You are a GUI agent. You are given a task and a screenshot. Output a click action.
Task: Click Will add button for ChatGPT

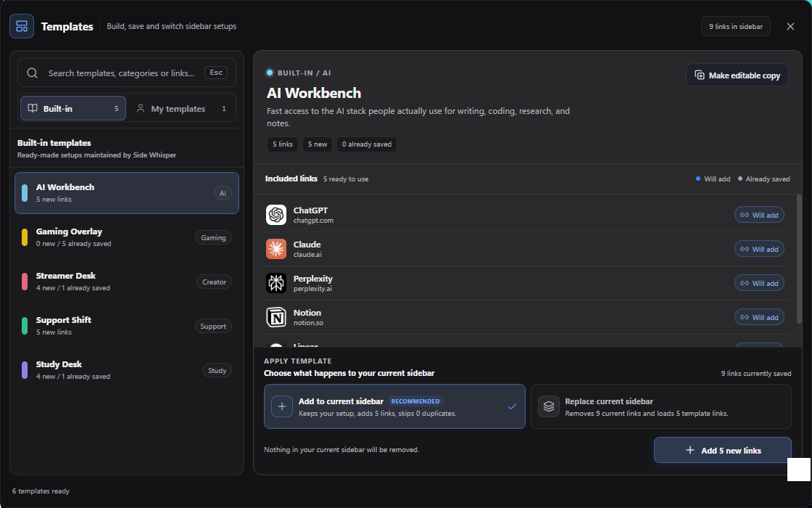759,215
